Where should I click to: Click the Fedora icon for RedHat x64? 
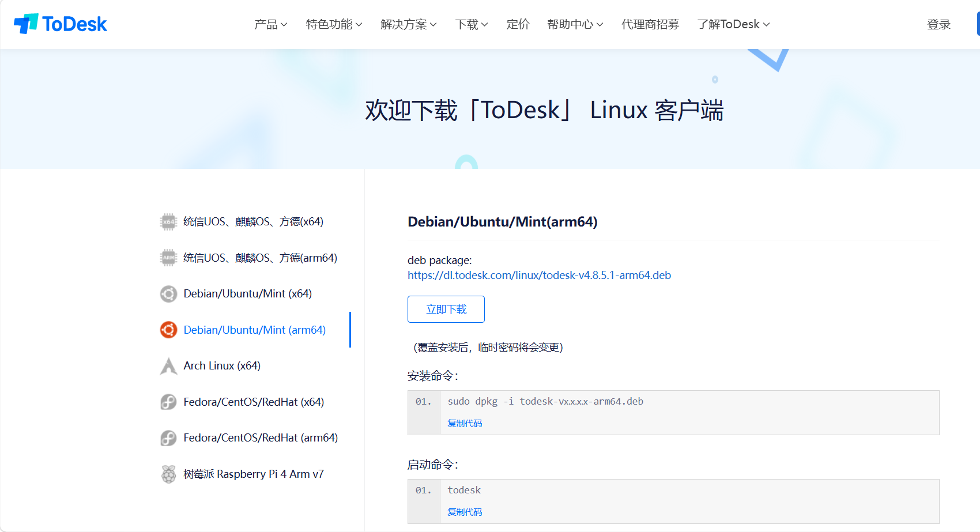[x=168, y=402]
